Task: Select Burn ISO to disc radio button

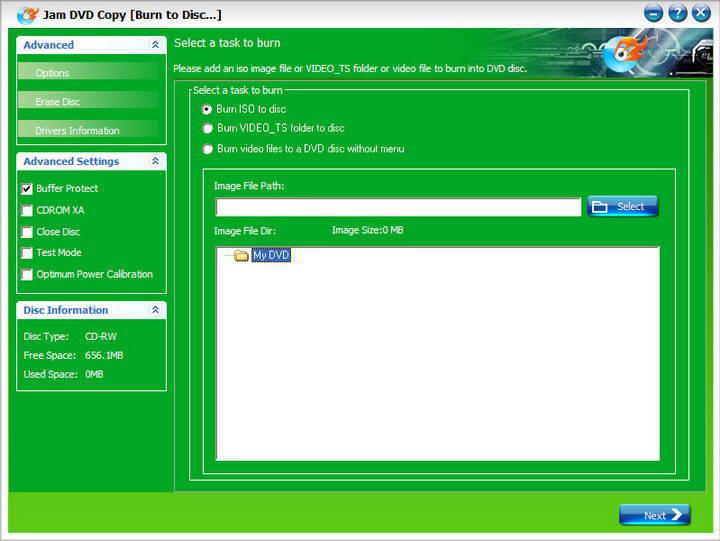Action: coord(207,109)
